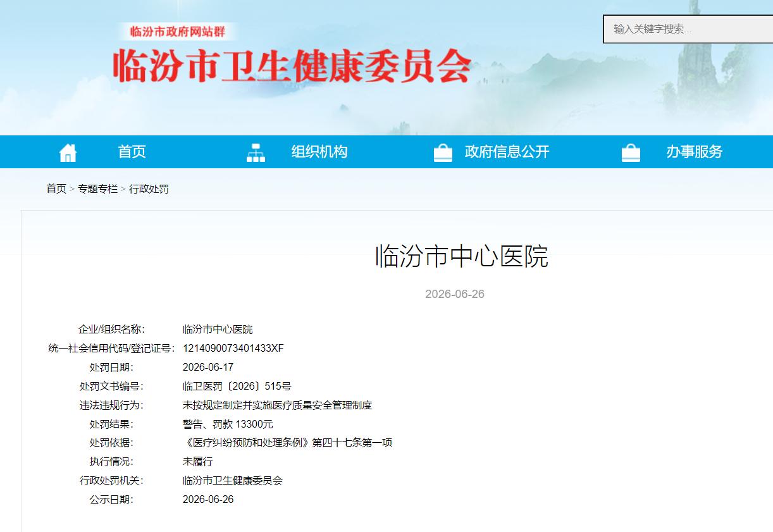Click the label 企业/组织名称

tap(111, 330)
